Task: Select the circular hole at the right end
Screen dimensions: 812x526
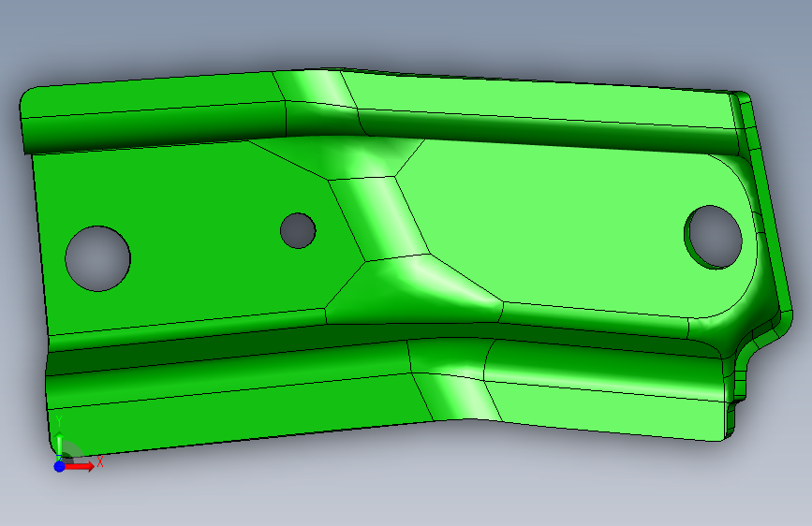Action: tap(713, 237)
